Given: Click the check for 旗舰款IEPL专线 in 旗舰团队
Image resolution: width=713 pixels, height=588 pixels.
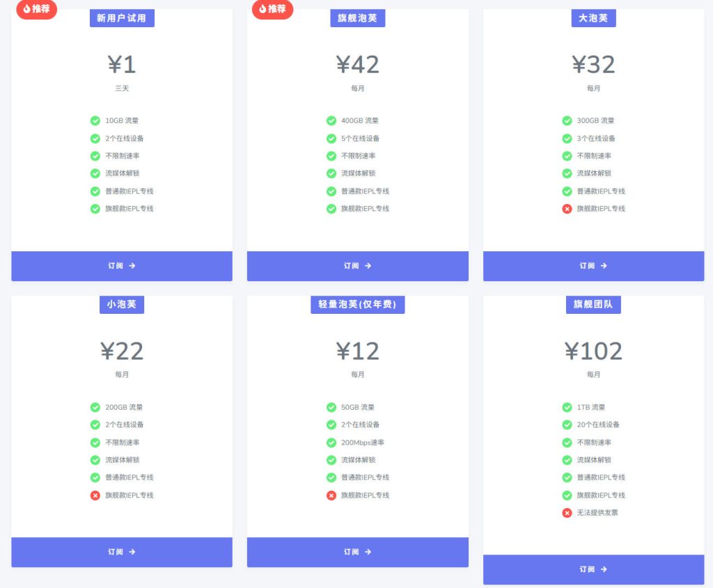Looking at the screenshot, I should click(x=567, y=495).
